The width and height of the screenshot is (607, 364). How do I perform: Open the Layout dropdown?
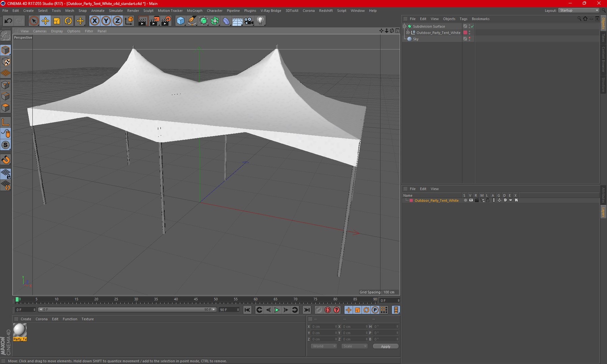(x=579, y=10)
